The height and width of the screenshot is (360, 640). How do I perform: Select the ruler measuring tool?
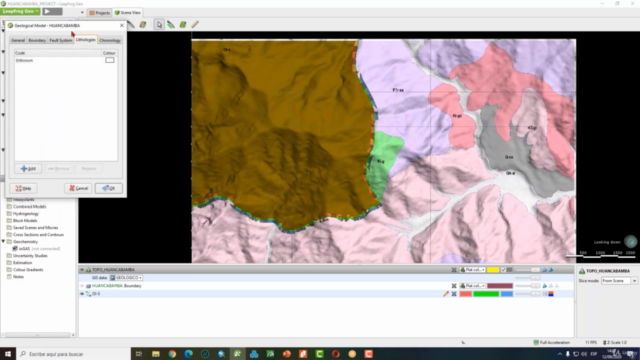(195, 25)
